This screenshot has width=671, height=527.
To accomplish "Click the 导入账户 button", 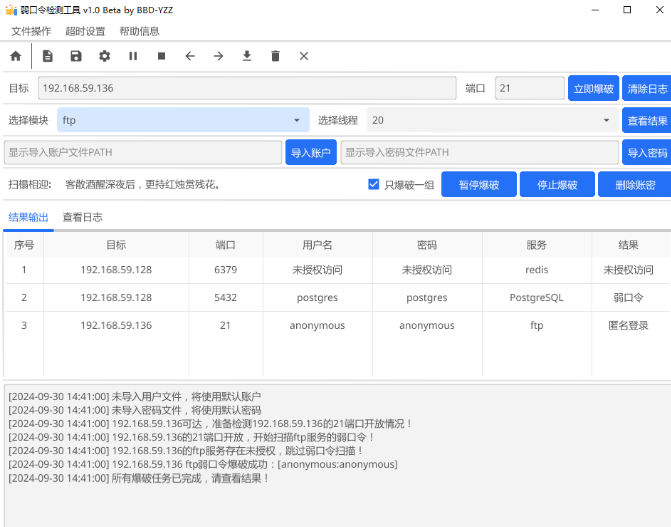I will coord(311,152).
